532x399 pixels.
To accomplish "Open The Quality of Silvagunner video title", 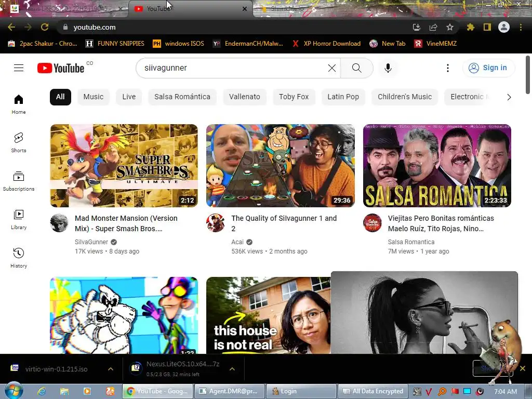I will tap(284, 223).
